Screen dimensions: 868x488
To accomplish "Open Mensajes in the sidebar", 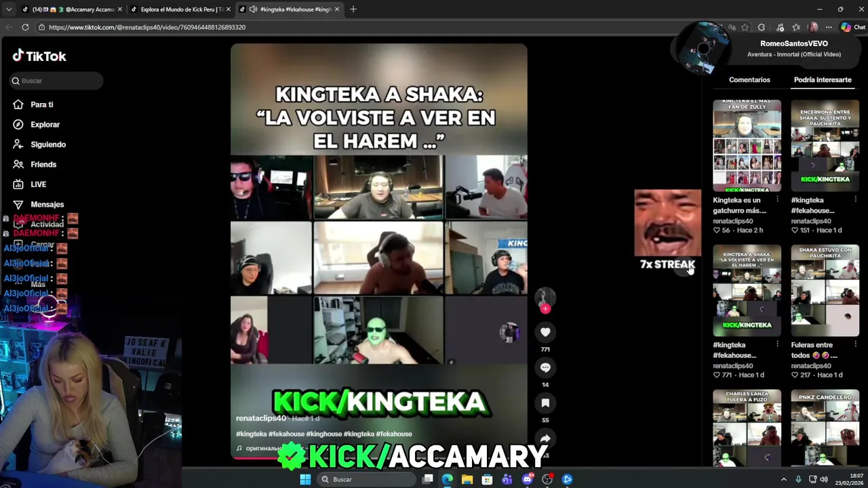I will coord(47,204).
